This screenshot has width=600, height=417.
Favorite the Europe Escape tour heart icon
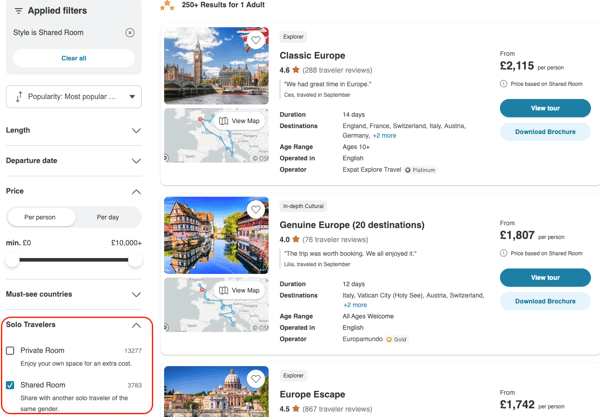click(257, 380)
